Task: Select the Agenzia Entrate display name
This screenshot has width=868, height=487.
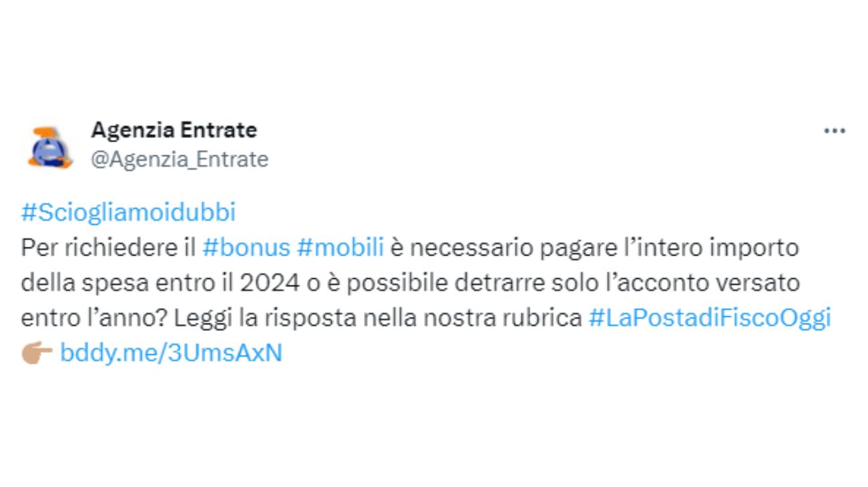Action: pos(174,129)
